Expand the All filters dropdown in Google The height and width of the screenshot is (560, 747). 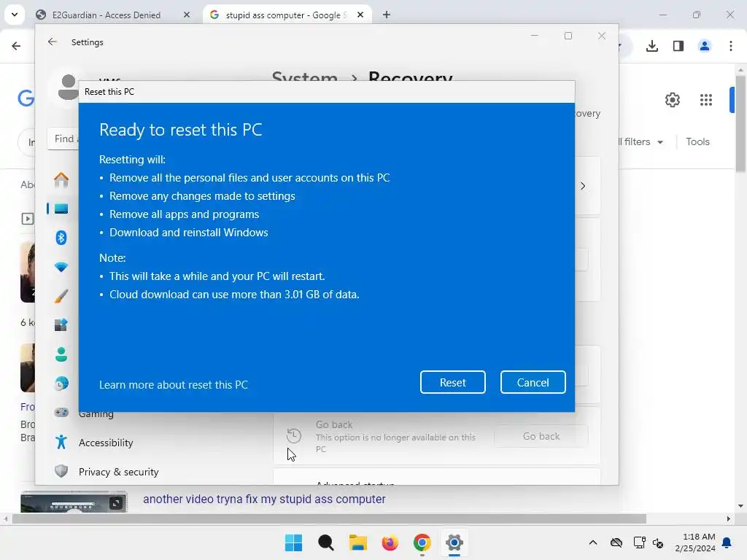(640, 142)
